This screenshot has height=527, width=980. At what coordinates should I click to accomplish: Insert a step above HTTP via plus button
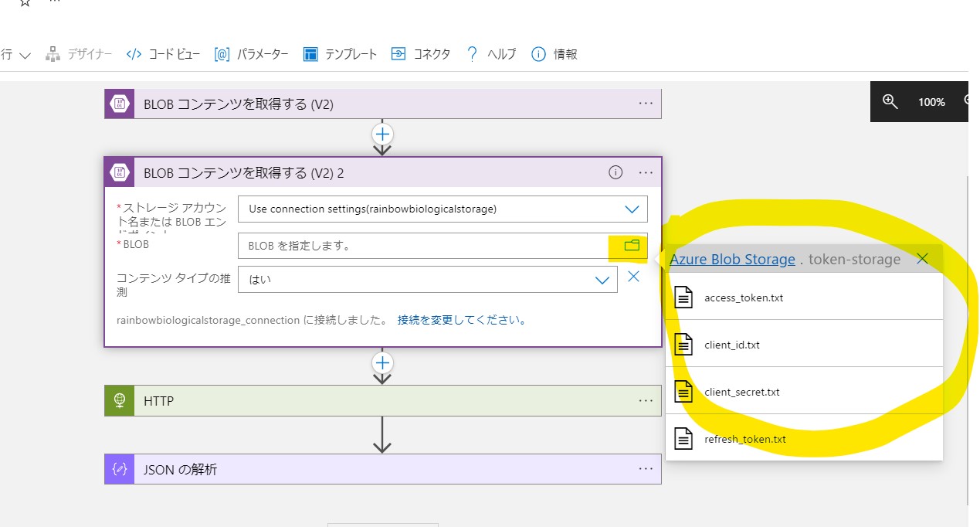coord(383,362)
